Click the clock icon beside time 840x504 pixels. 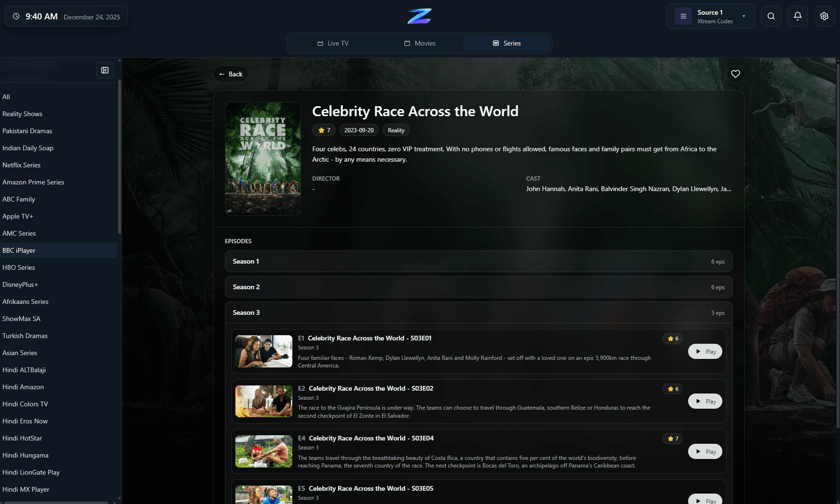[x=16, y=17]
